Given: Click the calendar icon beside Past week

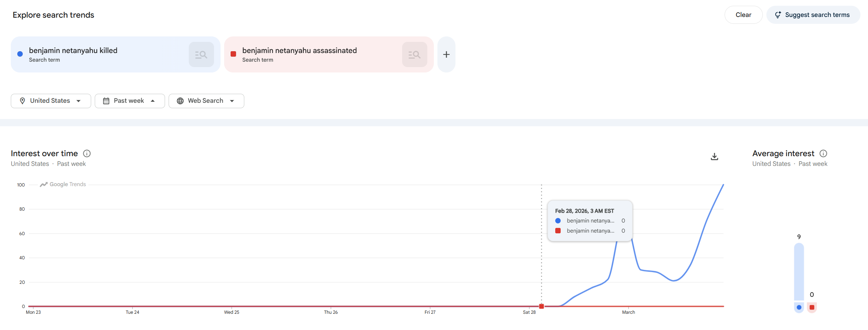Looking at the screenshot, I should (106, 101).
